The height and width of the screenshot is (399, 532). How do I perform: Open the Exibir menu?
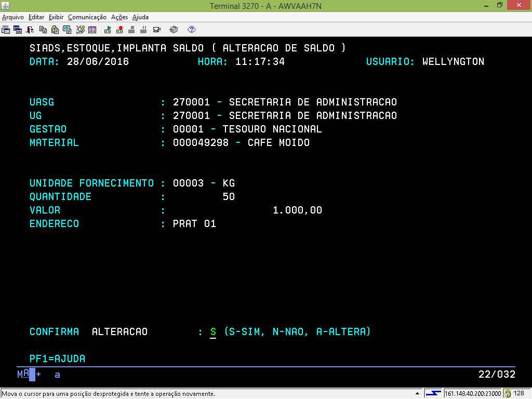pos(56,17)
